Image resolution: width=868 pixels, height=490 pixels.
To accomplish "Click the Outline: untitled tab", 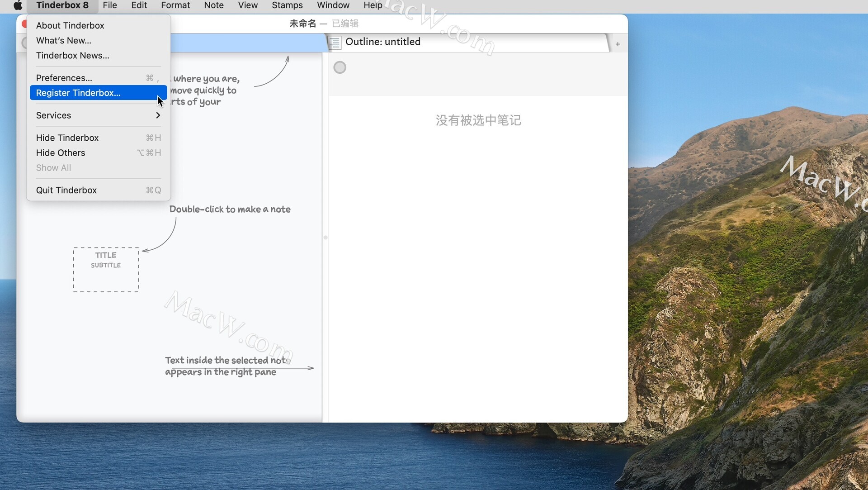I will click(x=467, y=42).
